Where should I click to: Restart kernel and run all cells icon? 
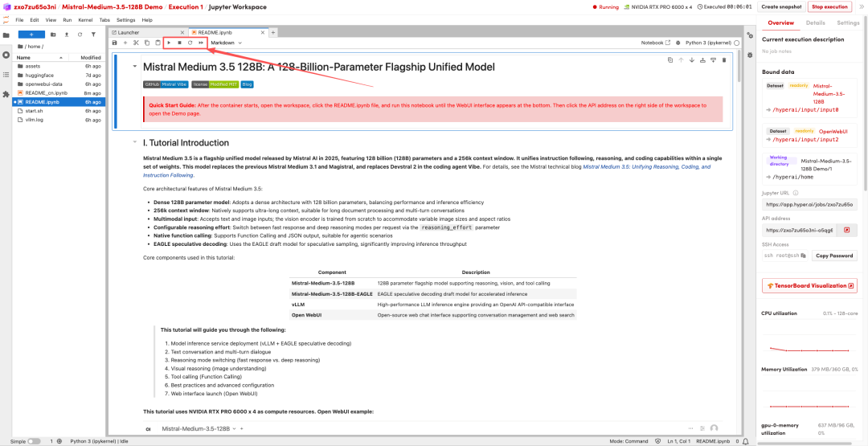pyautogui.click(x=201, y=43)
